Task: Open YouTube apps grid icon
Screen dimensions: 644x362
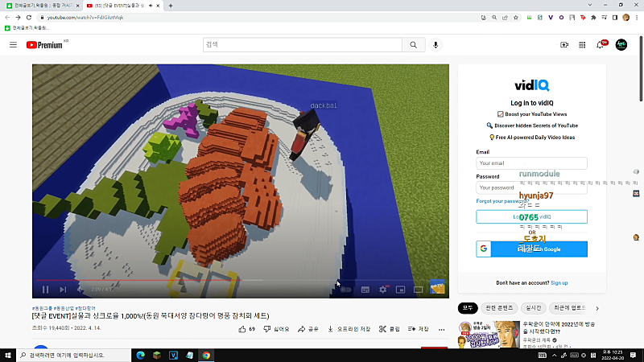Action: coord(582,45)
